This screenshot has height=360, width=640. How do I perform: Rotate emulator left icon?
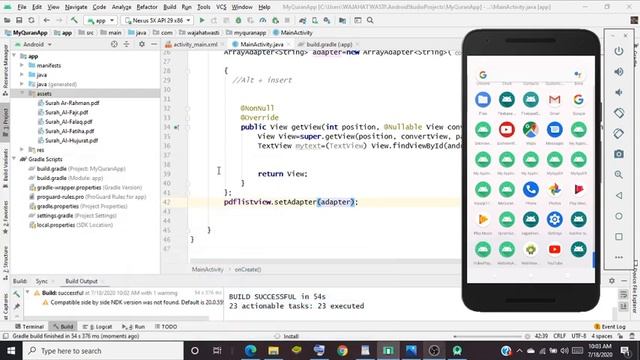619,113
